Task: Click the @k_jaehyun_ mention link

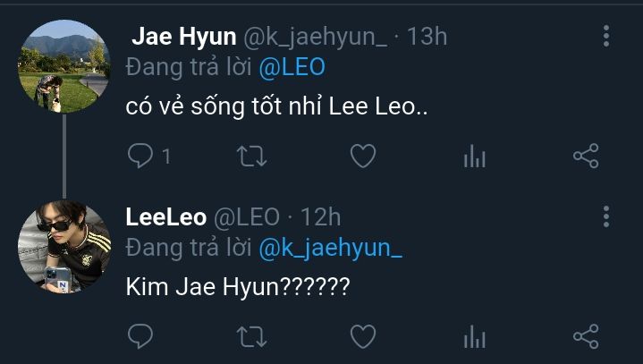Action: (x=330, y=247)
